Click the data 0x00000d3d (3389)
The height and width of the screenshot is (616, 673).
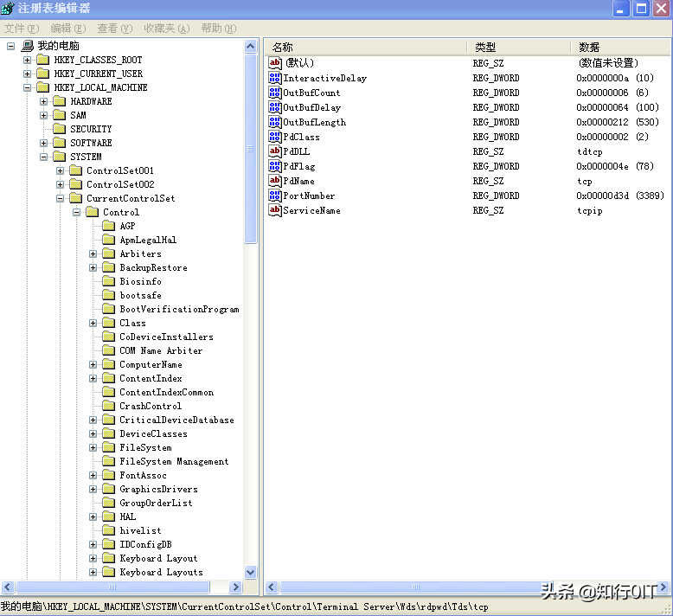tap(619, 196)
